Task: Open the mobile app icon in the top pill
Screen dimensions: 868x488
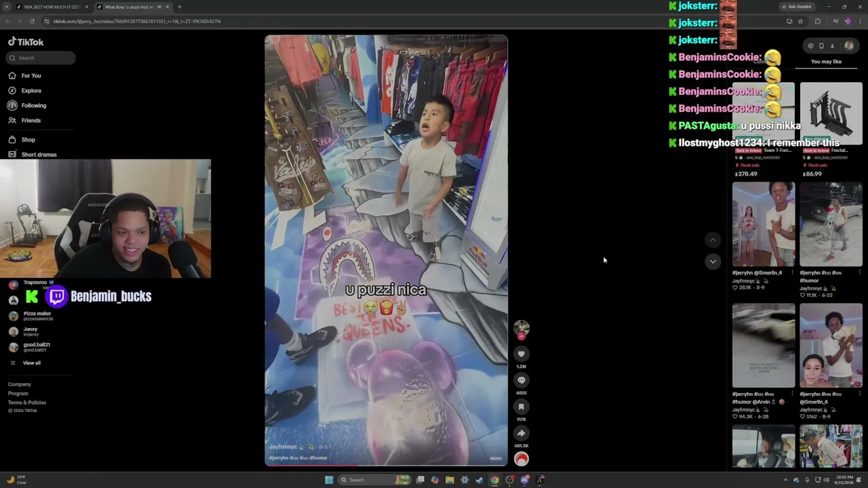Action: pyautogui.click(x=821, y=46)
